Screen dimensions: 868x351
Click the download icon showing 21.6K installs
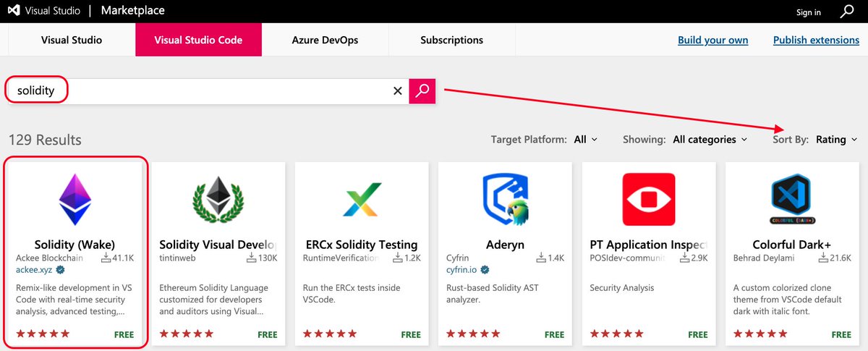(x=823, y=258)
